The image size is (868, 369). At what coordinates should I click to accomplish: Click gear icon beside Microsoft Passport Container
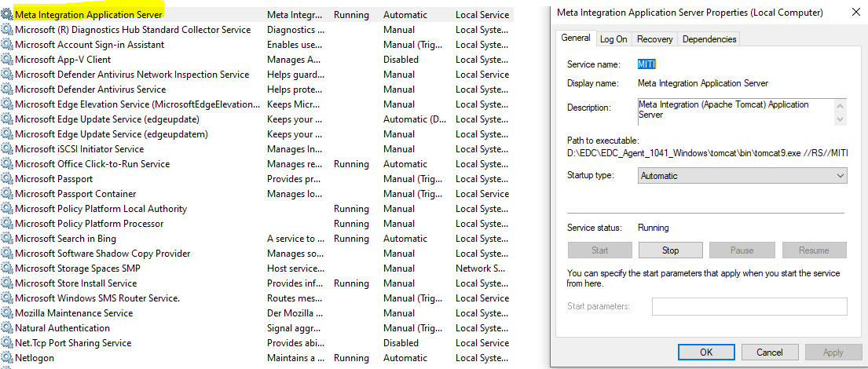click(x=6, y=194)
